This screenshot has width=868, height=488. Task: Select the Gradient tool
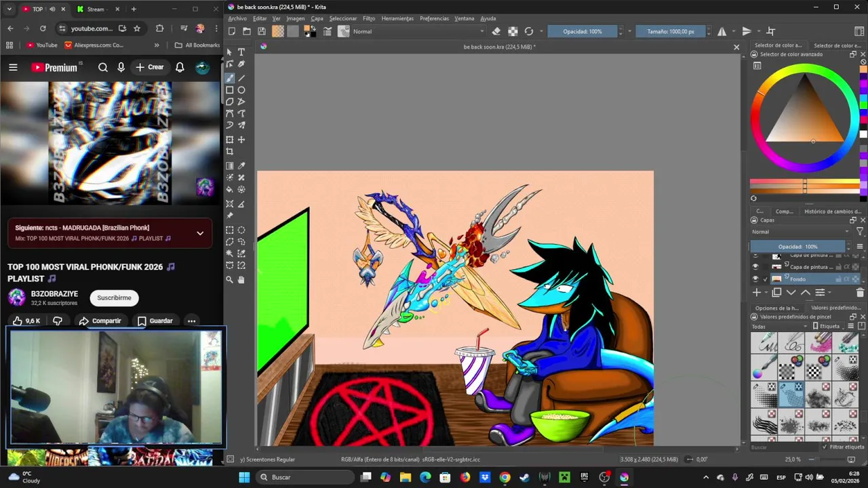[230, 165]
